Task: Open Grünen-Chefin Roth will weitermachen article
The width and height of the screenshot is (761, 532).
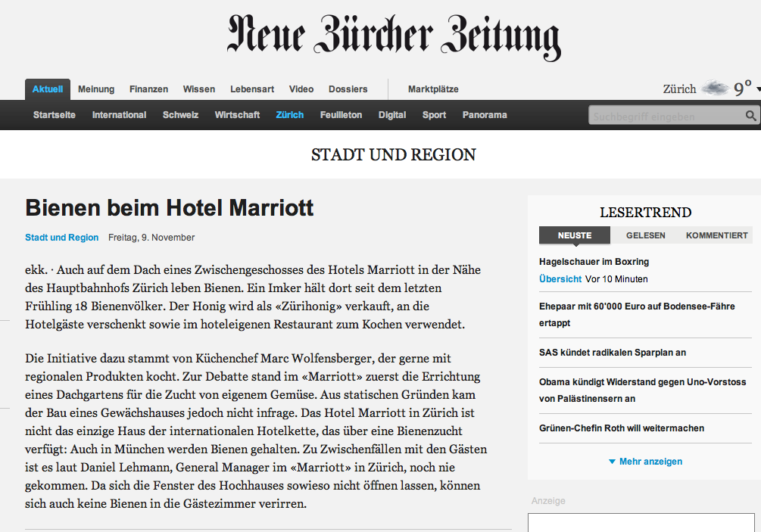Action: coord(622,428)
